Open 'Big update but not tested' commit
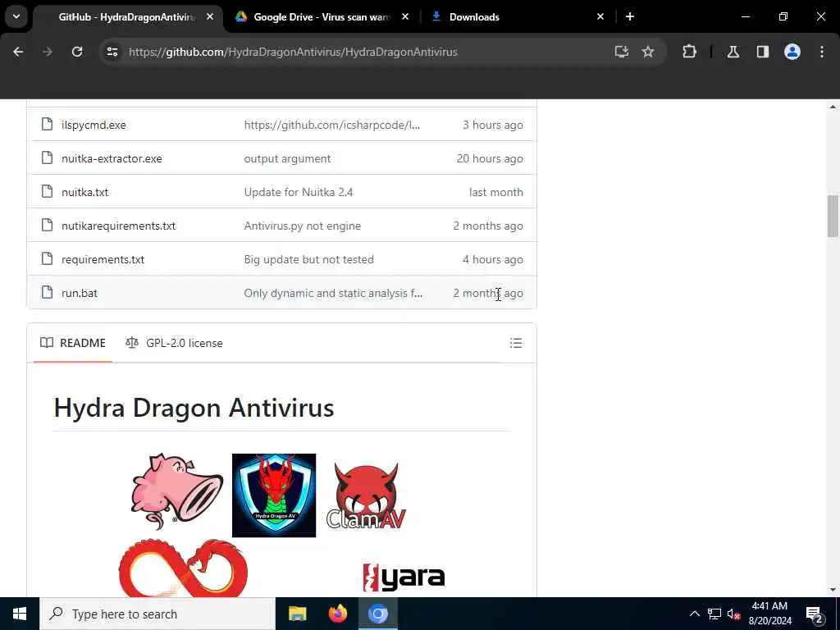The width and height of the screenshot is (840, 630). (x=308, y=259)
